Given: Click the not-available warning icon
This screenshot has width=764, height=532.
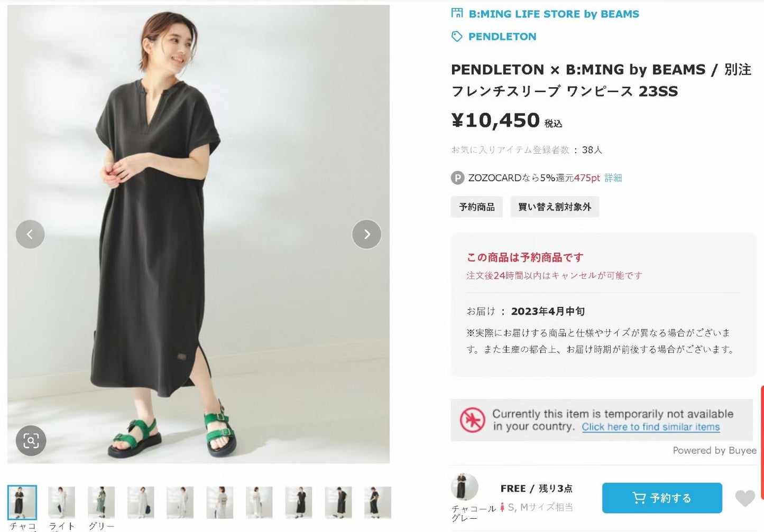Looking at the screenshot, I should pyautogui.click(x=472, y=420).
